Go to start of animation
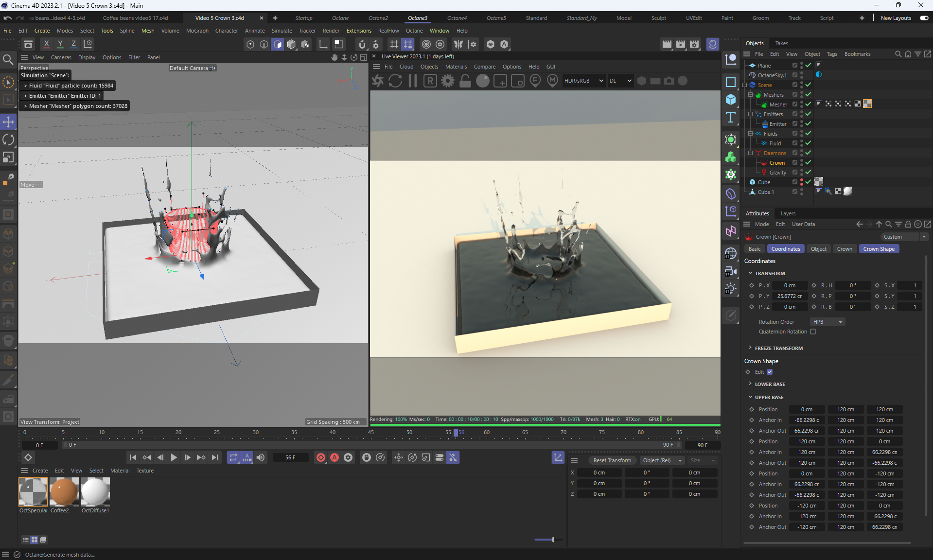The height and width of the screenshot is (560, 933). 133,457
